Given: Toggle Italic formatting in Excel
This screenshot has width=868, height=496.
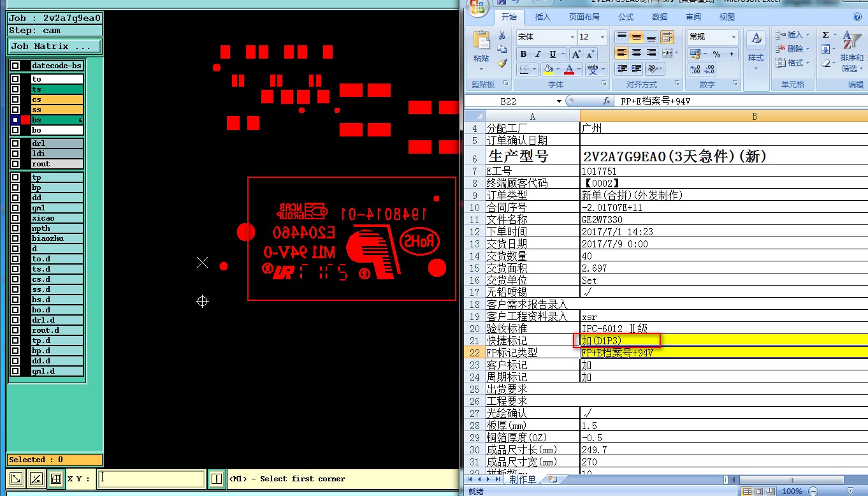Looking at the screenshot, I should point(538,54).
